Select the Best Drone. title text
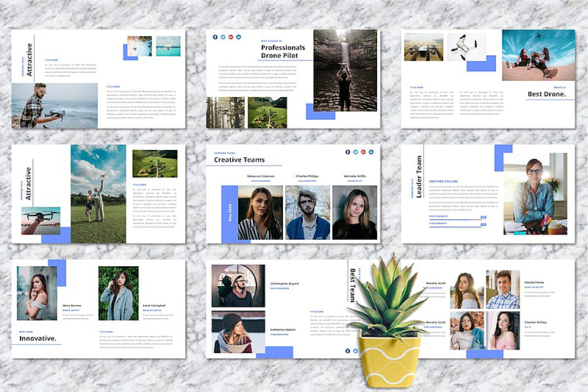Viewport: 588px width, 392px height. pyautogui.click(x=547, y=94)
